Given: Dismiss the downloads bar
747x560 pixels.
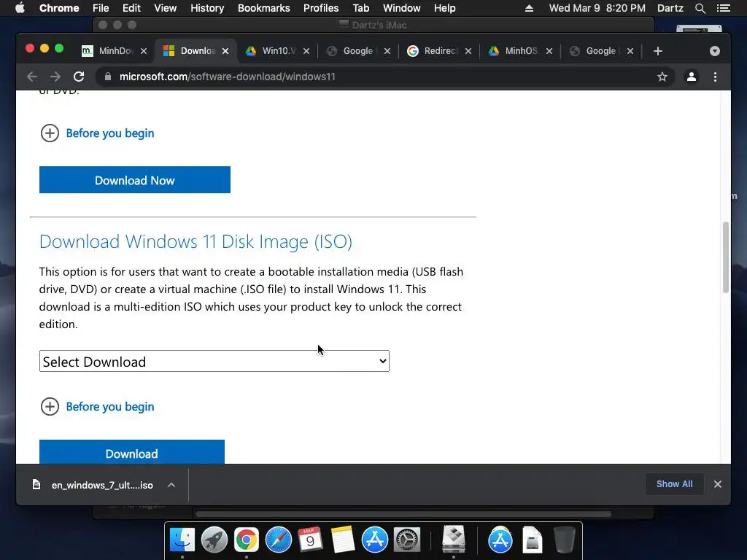Looking at the screenshot, I should [x=718, y=484].
